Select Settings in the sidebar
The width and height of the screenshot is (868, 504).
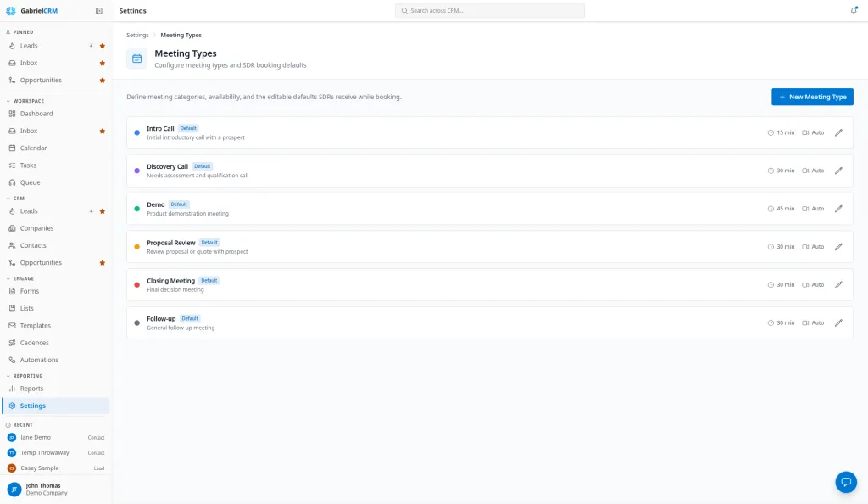pyautogui.click(x=55, y=406)
